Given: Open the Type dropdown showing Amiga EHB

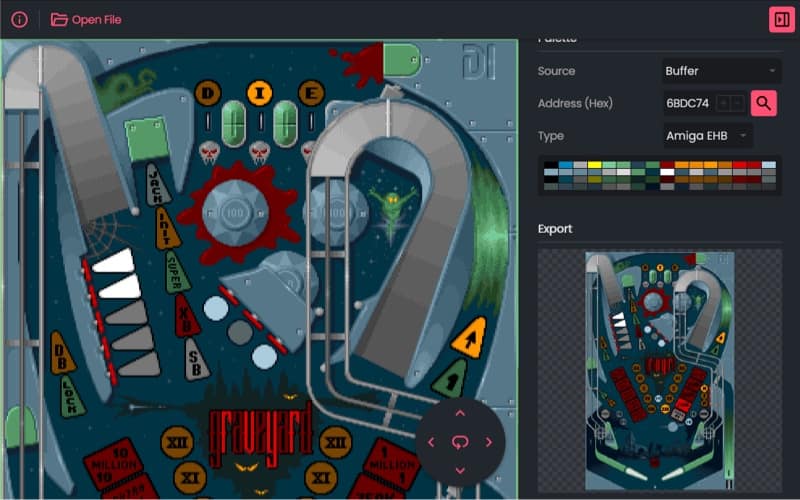Looking at the screenshot, I should coord(707,136).
